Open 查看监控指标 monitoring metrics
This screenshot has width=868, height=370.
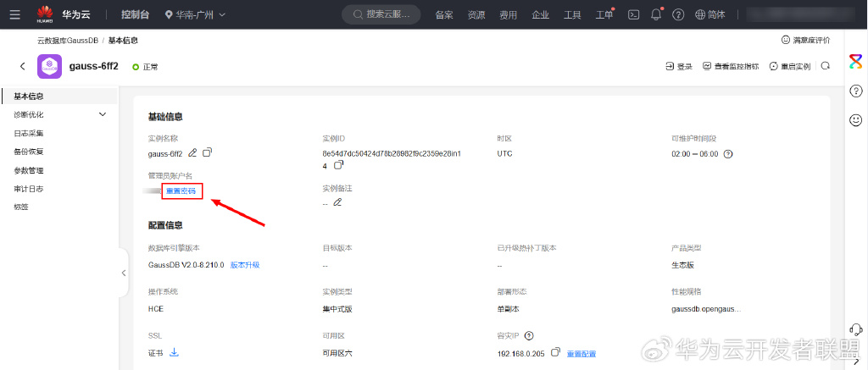(x=731, y=66)
